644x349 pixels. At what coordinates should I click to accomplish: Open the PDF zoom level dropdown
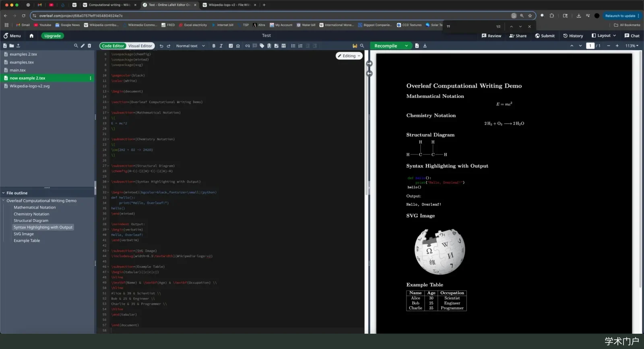[632, 46]
